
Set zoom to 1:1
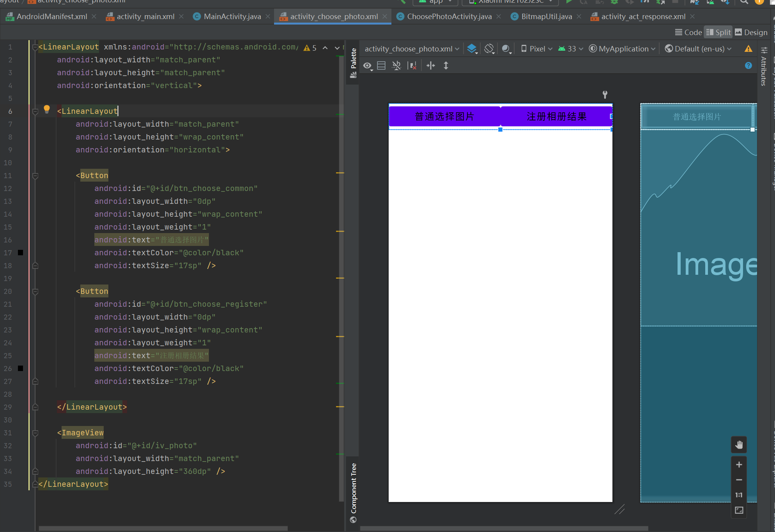click(739, 495)
